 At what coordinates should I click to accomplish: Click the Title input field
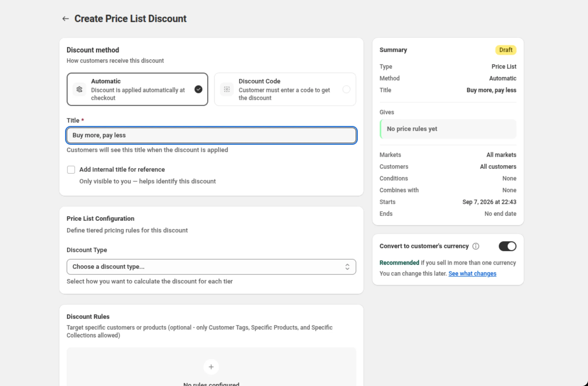pos(211,135)
